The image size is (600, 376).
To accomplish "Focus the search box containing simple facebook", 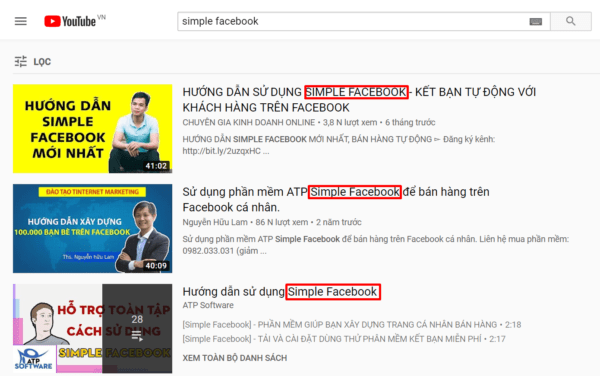I will 364,21.
